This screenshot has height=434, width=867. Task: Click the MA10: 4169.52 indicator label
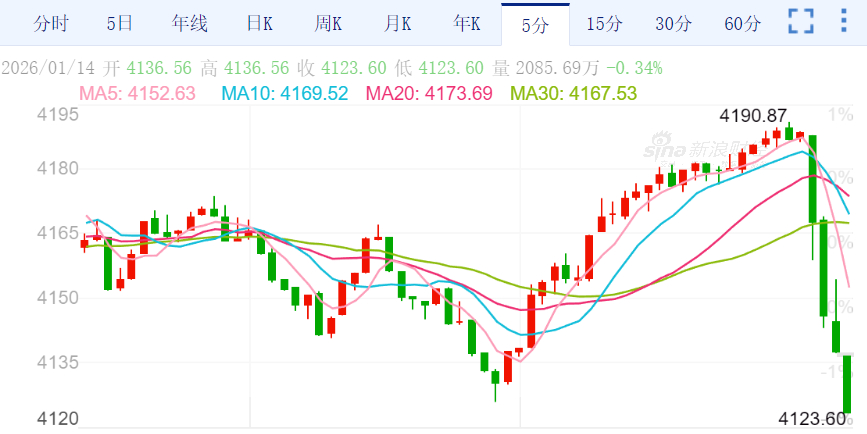pos(285,93)
